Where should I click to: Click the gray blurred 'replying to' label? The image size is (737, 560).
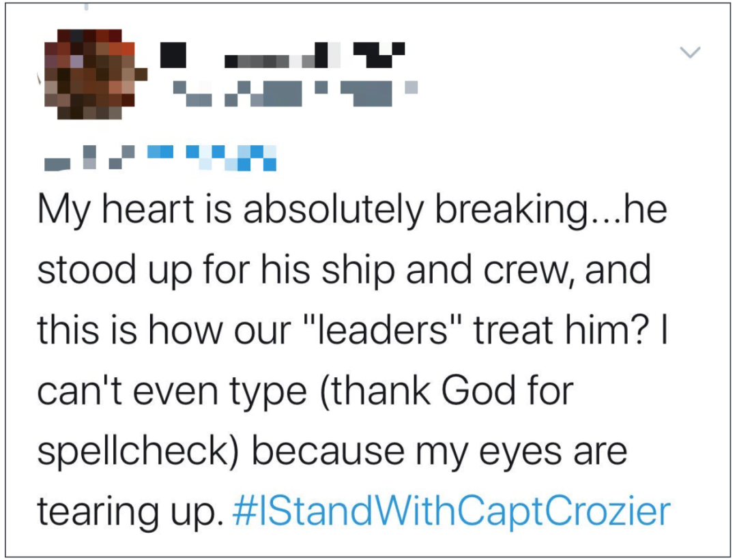click(x=89, y=158)
